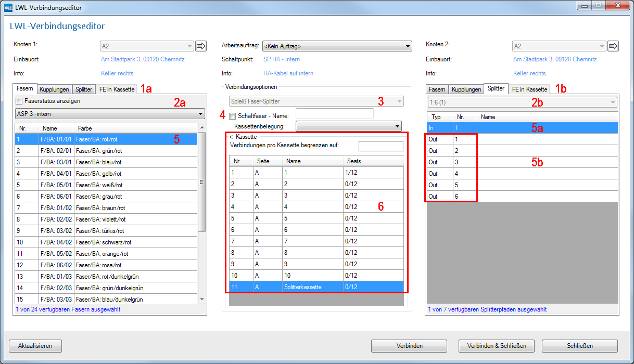The image size is (634, 364).
Task: Select fiber Faser/BA: grau/rot
Action: pos(106,196)
